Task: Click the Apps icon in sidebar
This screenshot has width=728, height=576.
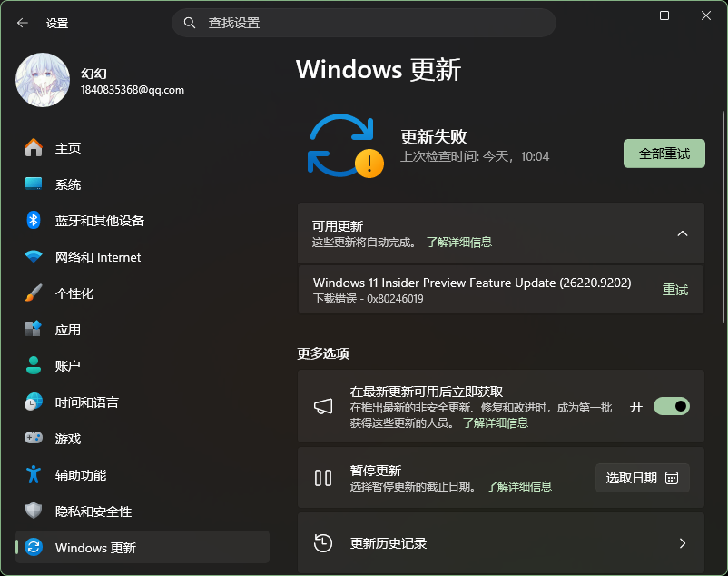Action: coord(34,329)
